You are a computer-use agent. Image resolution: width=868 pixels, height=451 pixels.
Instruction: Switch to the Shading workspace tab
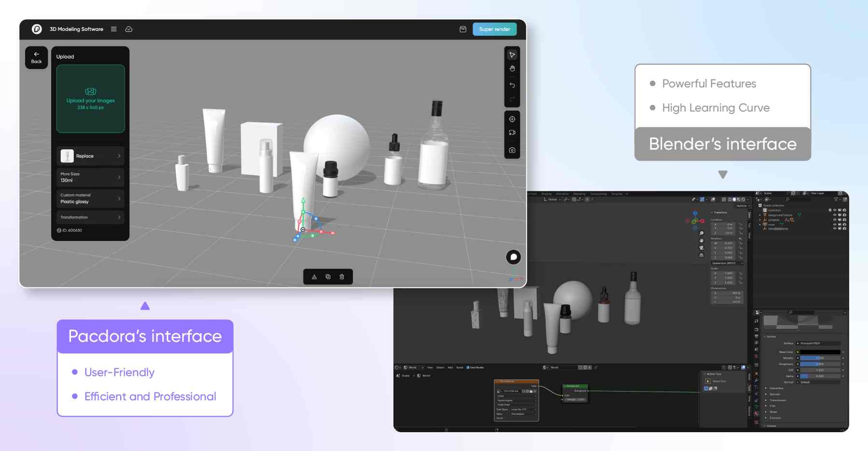[x=546, y=194]
